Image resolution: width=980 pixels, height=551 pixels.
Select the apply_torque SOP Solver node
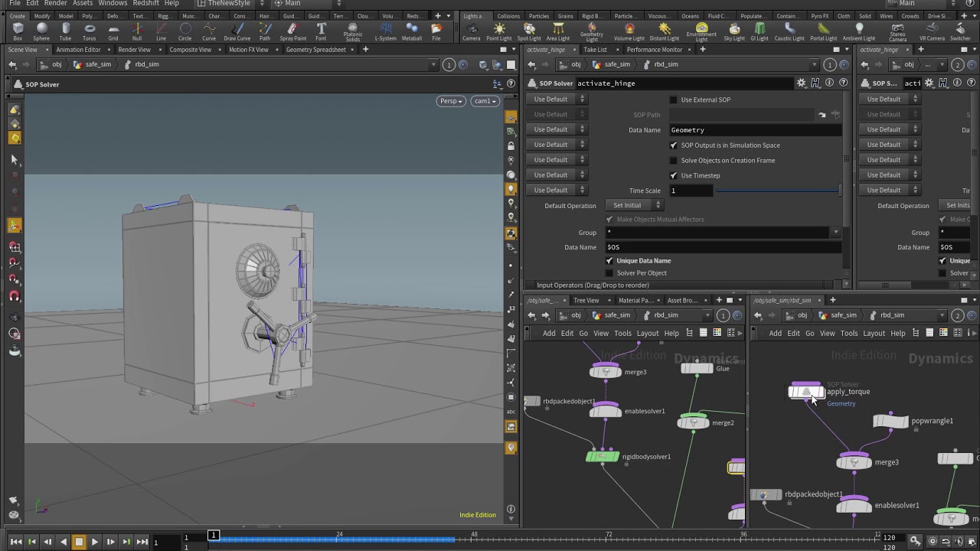coord(805,392)
